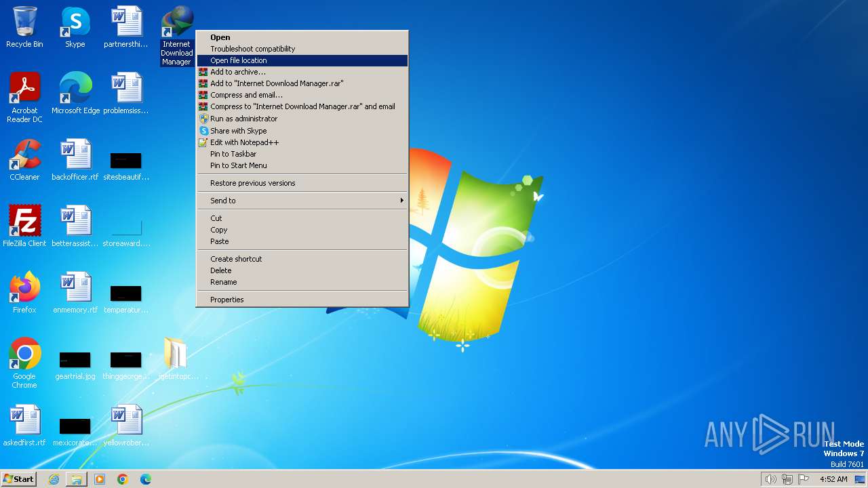This screenshot has height=488, width=868.
Task: Select problemsiss... document icon
Action: (126, 94)
